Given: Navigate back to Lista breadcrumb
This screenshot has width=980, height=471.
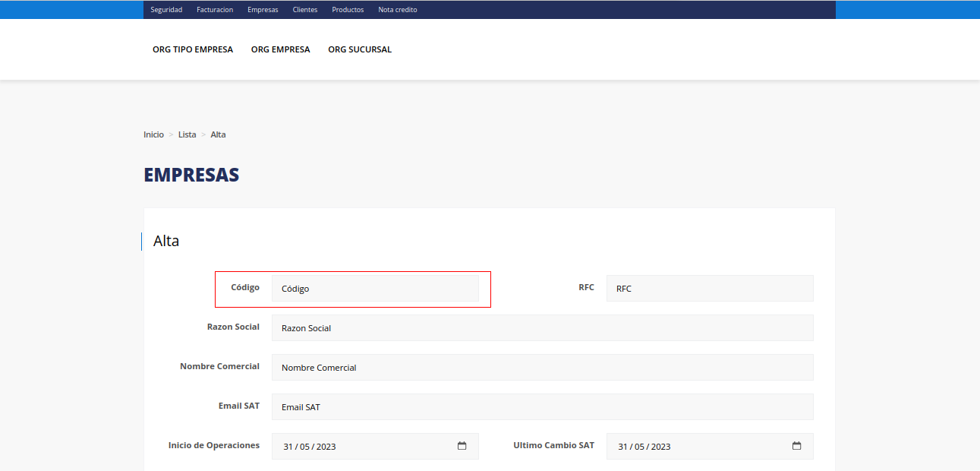Looking at the screenshot, I should 187,134.
